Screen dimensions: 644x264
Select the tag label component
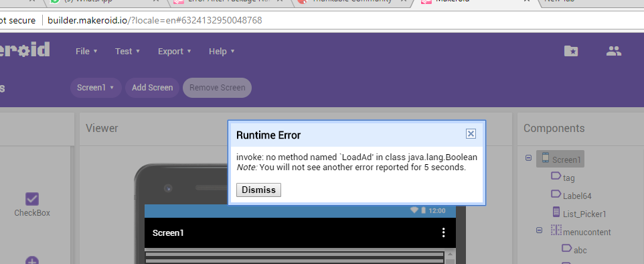(x=563, y=178)
